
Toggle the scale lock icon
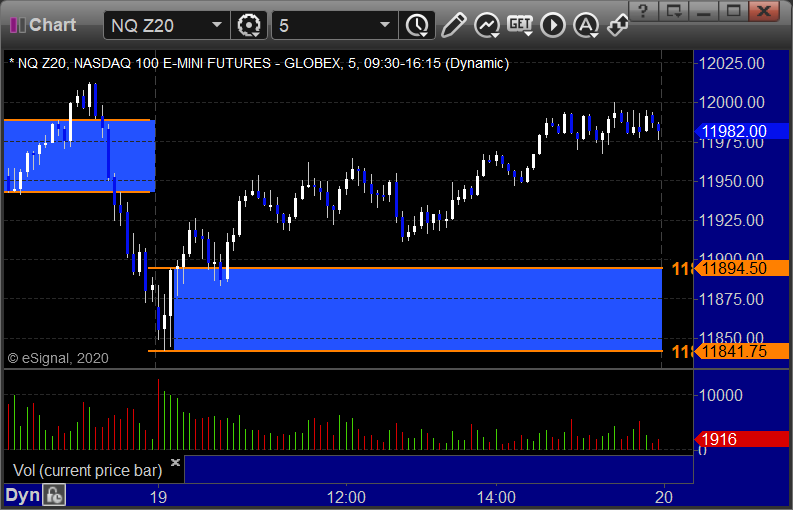pyautogui.click(x=54, y=495)
